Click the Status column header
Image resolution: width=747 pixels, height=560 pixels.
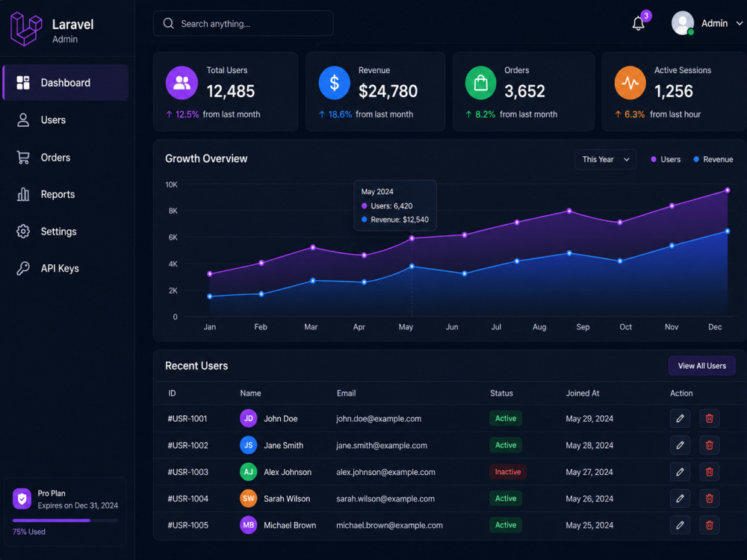502,393
